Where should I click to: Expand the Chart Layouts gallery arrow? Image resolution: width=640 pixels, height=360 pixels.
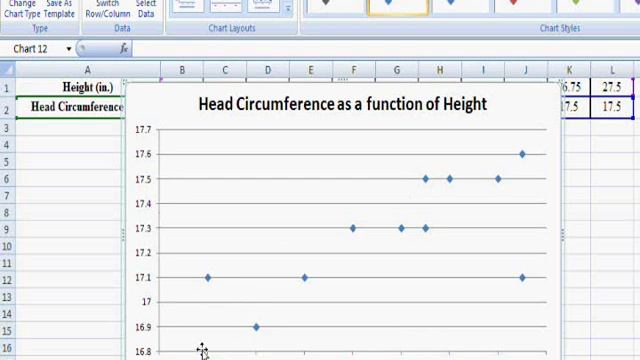tap(288, 8)
